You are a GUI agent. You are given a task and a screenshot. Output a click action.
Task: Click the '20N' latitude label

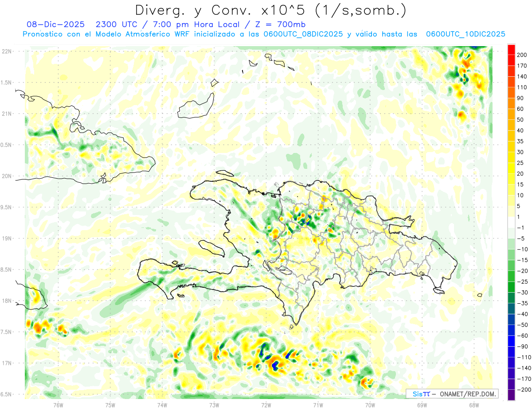[x=7, y=176]
